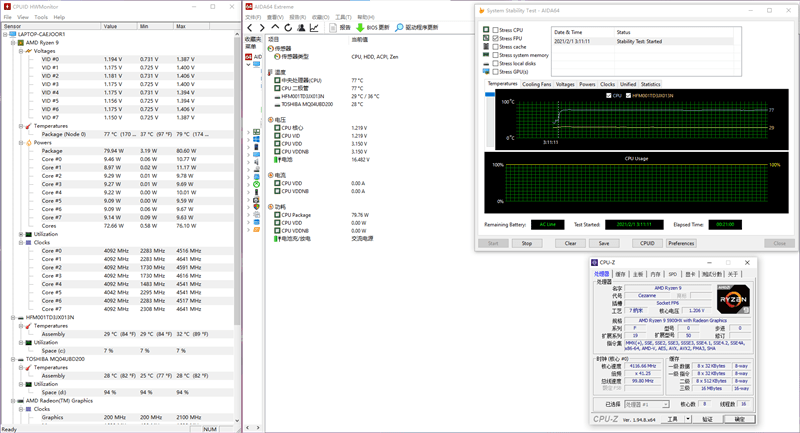The height and width of the screenshot is (433, 800).
Task: Click System Stability Test flame icon
Action: (x=481, y=10)
